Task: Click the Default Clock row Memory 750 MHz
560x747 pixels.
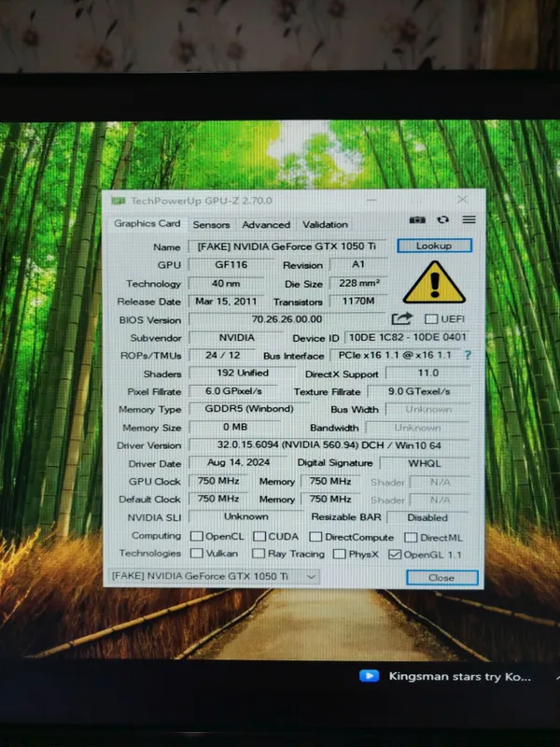Action: tap(330, 499)
